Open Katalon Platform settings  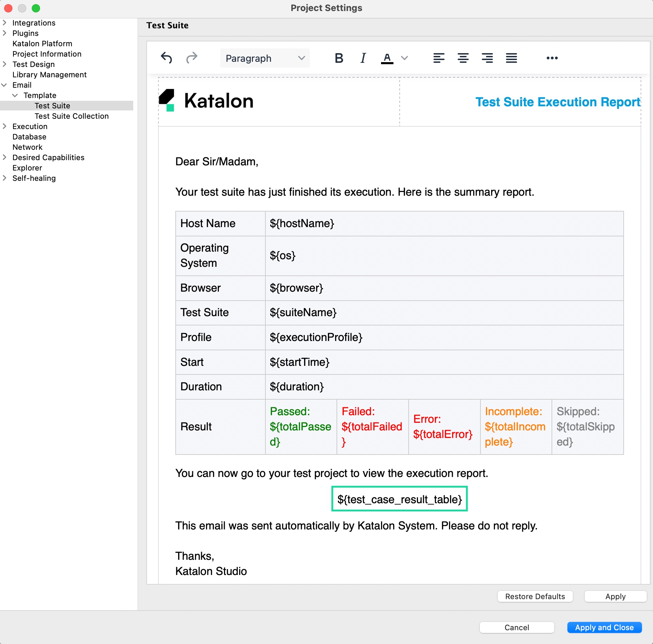pyautogui.click(x=42, y=43)
